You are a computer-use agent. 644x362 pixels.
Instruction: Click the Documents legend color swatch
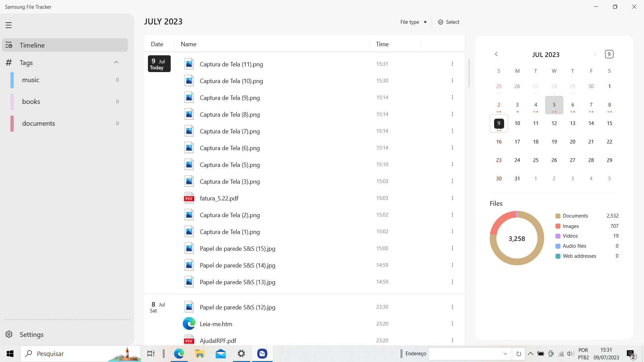(x=558, y=216)
